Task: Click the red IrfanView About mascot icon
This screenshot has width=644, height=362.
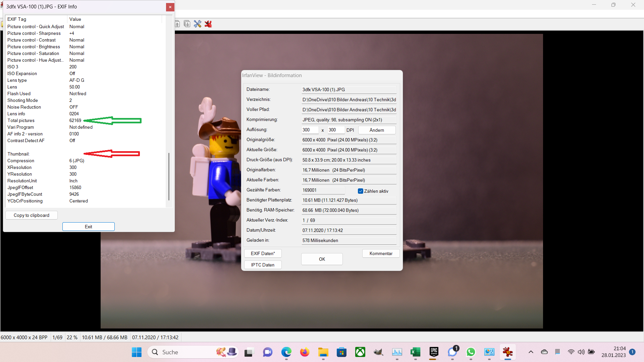Action: 208,24
